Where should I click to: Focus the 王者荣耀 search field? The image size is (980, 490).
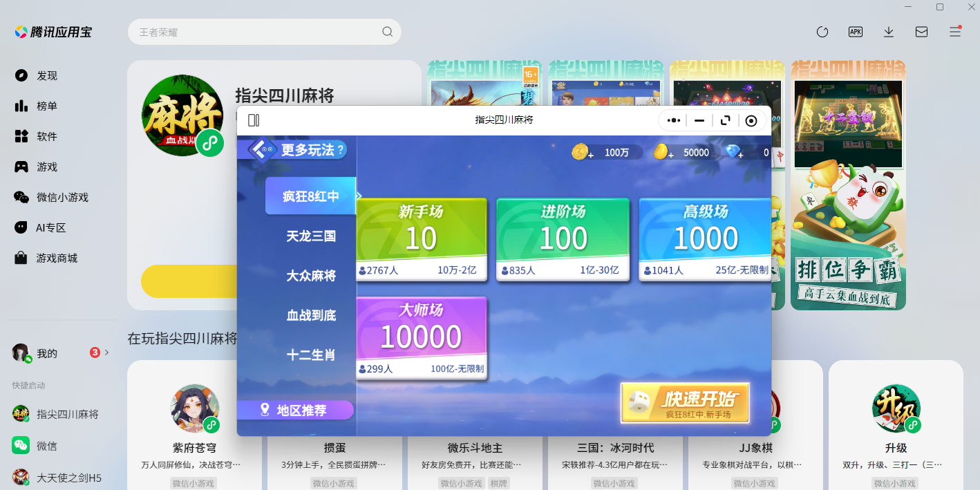[x=265, y=32]
